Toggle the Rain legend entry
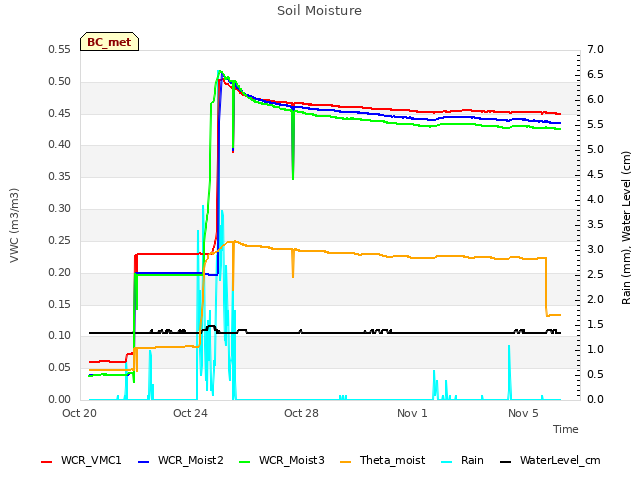The image size is (640, 480). (463, 460)
